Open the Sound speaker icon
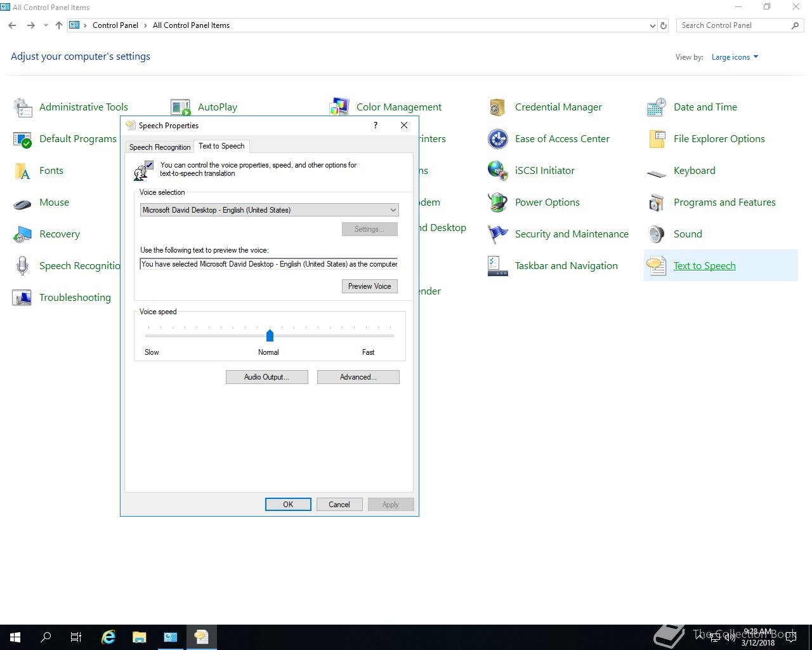This screenshot has width=812, height=650. (x=657, y=234)
